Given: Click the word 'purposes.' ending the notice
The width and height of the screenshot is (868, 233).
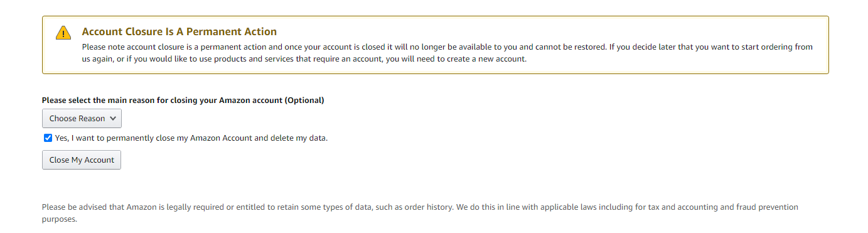Looking at the screenshot, I should [x=60, y=219].
